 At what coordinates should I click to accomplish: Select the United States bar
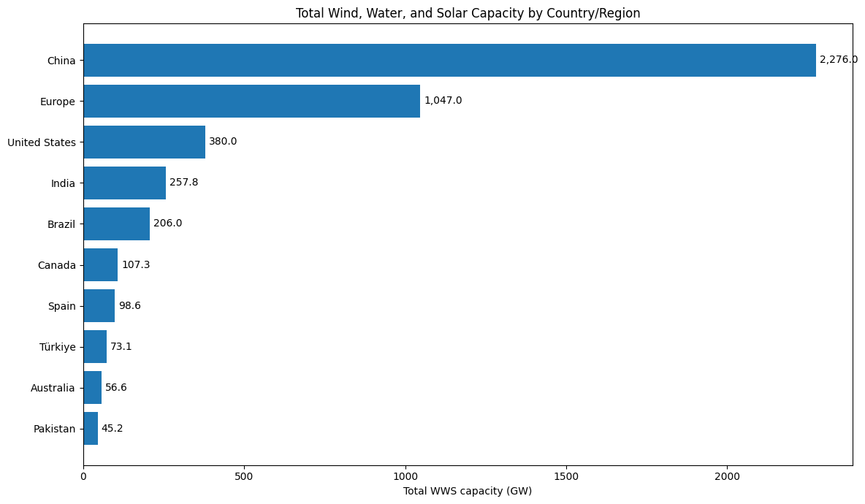click(x=144, y=142)
